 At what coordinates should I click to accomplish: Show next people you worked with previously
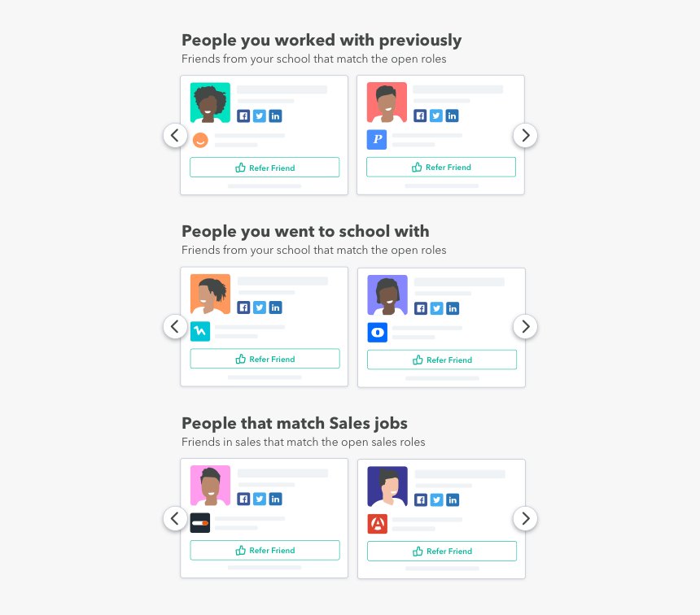click(x=525, y=135)
